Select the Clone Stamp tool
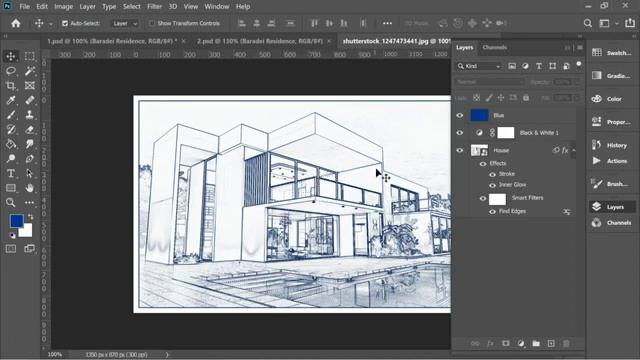 29,115
